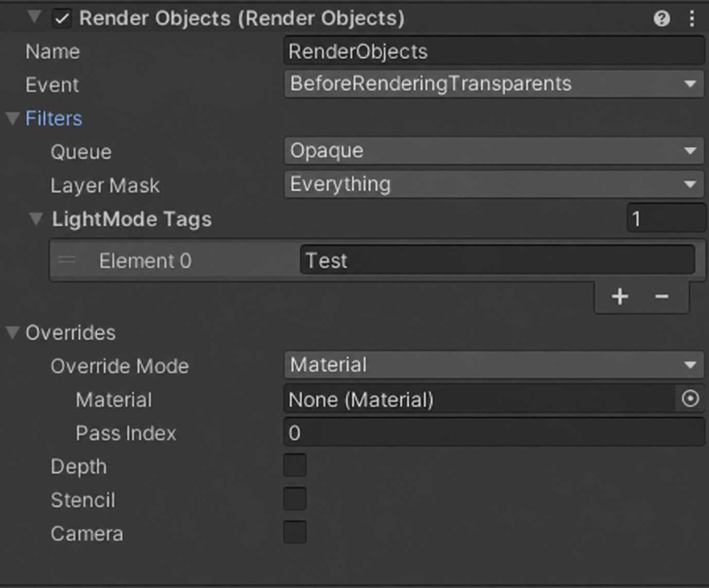Click the Filters section label

click(x=54, y=118)
